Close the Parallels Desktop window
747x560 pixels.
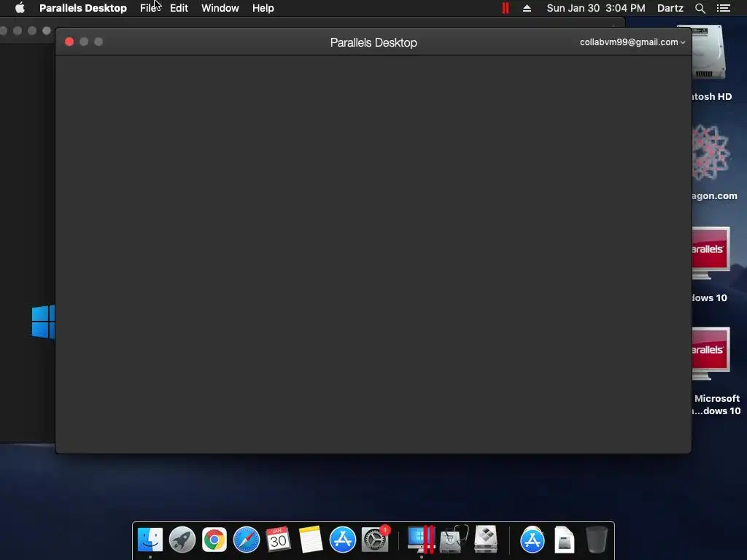click(69, 42)
